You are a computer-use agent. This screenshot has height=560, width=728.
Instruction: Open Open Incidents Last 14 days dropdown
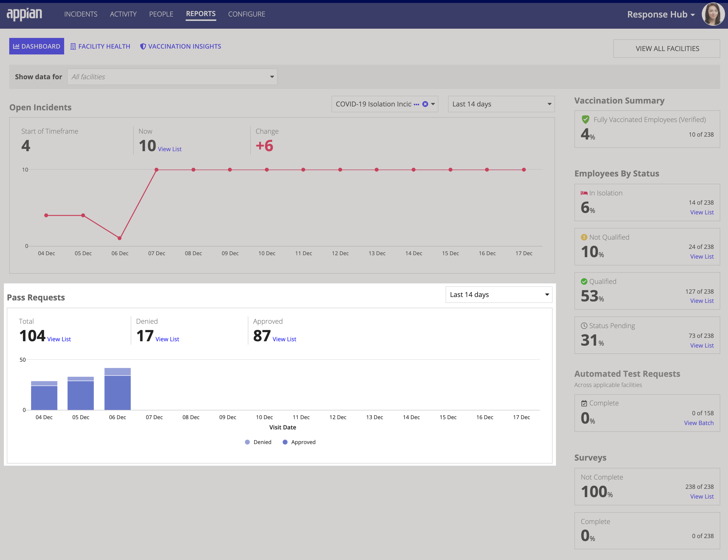(501, 104)
